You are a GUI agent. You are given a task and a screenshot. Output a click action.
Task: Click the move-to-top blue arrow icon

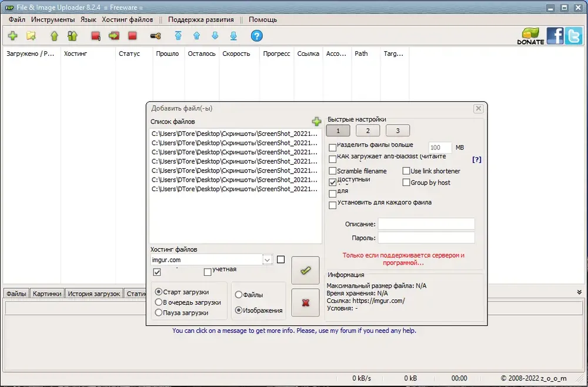pos(178,36)
